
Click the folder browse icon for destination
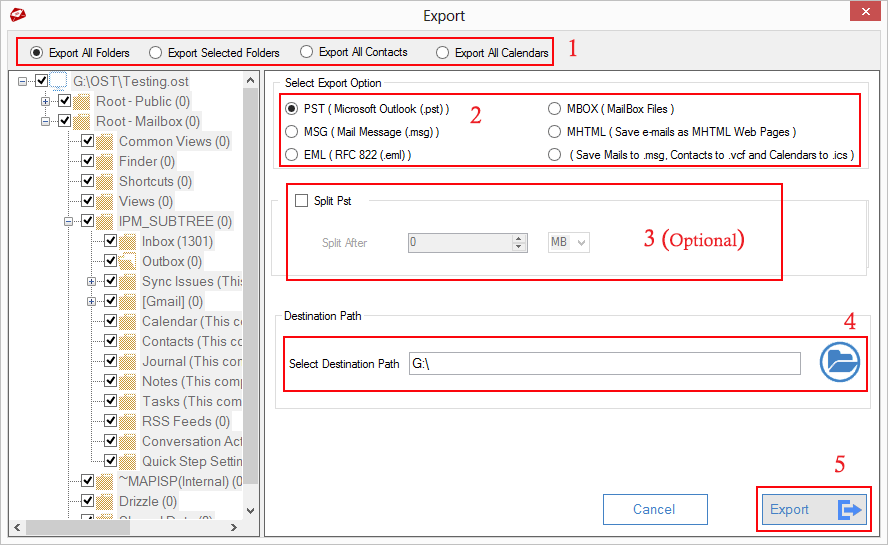point(840,362)
